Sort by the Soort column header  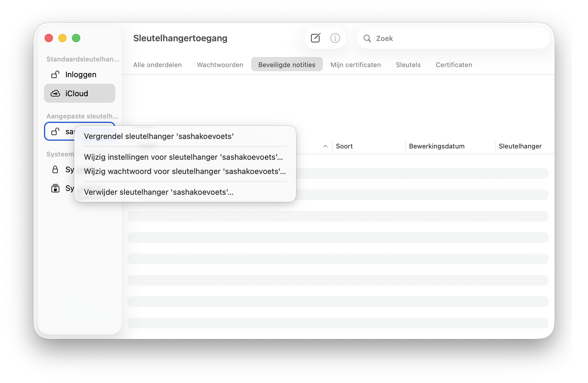click(x=344, y=146)
